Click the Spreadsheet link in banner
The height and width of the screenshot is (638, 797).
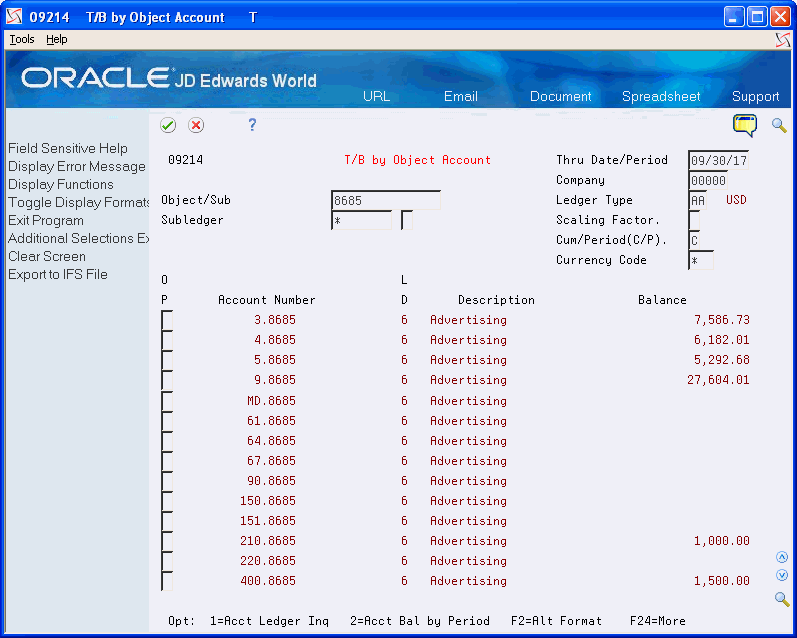661,96
